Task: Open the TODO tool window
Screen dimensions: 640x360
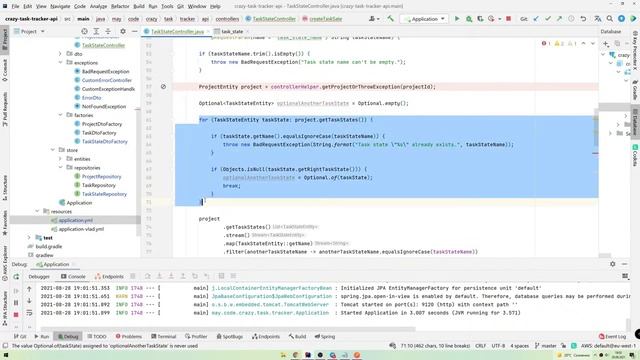Action: coord(97,336)
